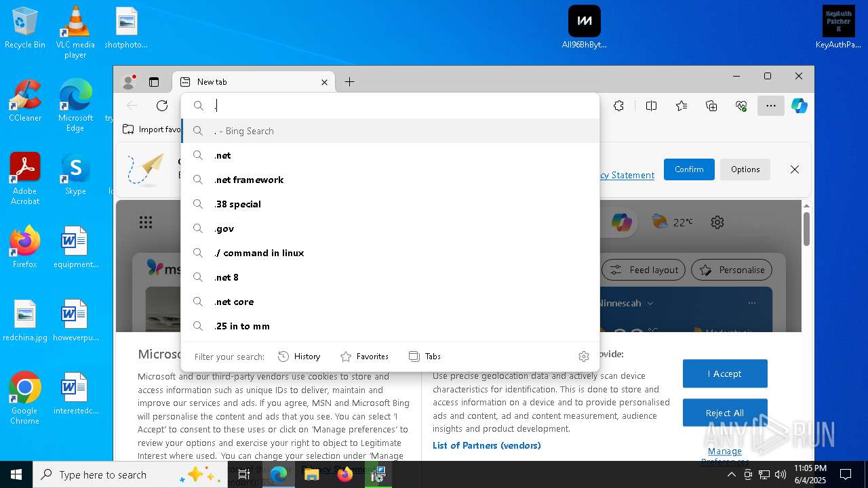
Task: Expand hidden system tray icons
Action: click(x=731, y=474)
